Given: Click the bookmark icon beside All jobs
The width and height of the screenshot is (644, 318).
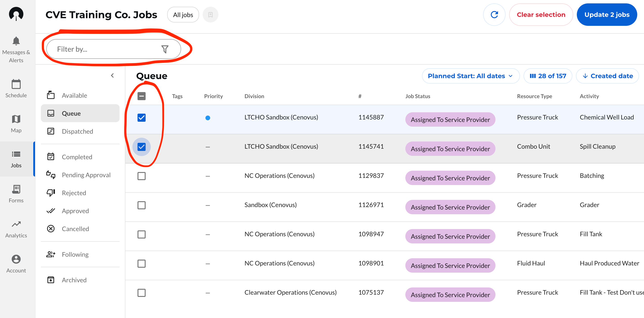Looking at the screenshot, I should [210, 15].
